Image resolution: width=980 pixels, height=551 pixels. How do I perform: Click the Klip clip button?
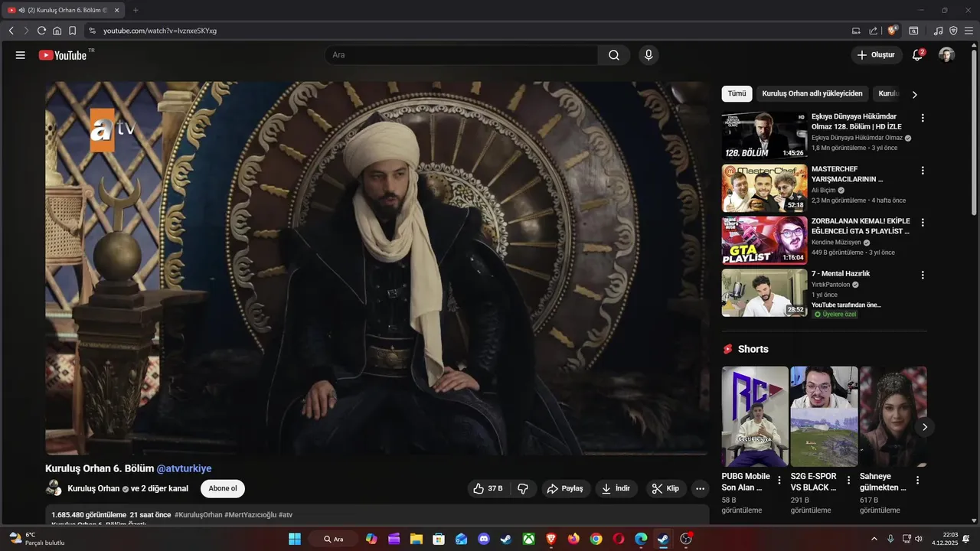point(665,488)
